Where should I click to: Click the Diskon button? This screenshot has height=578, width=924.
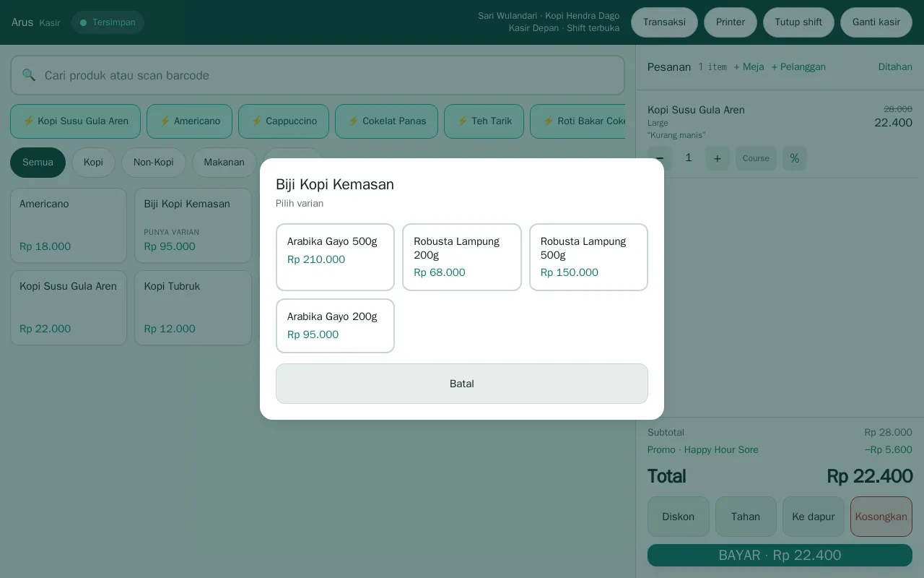[678, 517]
